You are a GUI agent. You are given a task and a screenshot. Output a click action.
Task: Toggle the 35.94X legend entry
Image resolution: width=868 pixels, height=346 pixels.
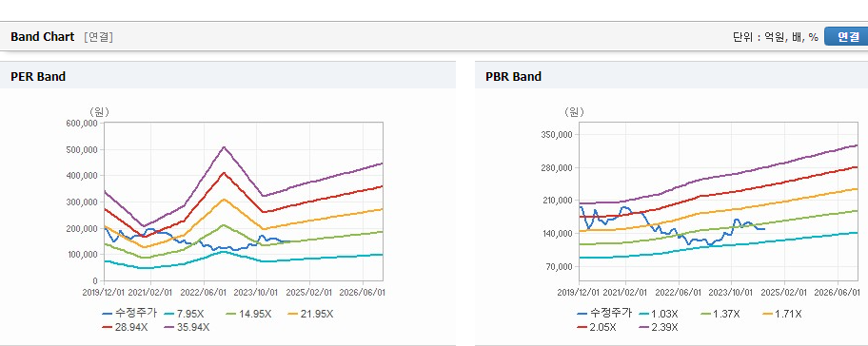[187, 327]
